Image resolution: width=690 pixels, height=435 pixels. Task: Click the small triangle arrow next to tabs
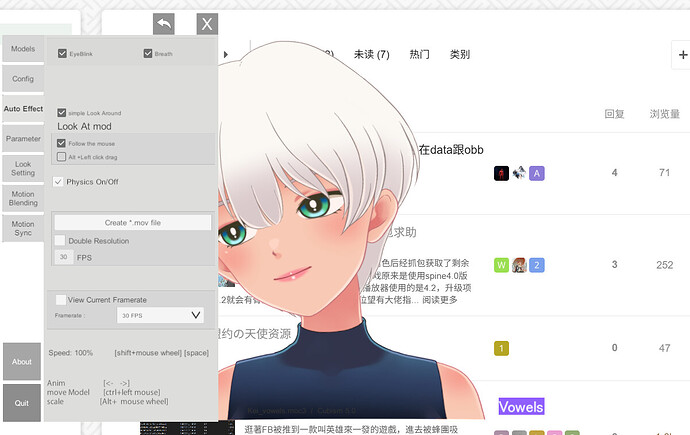[226, 55]
